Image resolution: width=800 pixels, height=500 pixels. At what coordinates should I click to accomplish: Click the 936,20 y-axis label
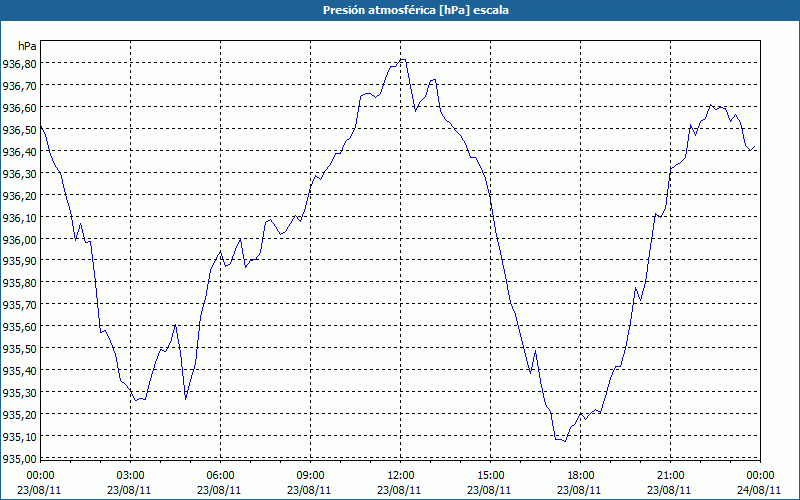pyautogui.click(x=19, y=195)
